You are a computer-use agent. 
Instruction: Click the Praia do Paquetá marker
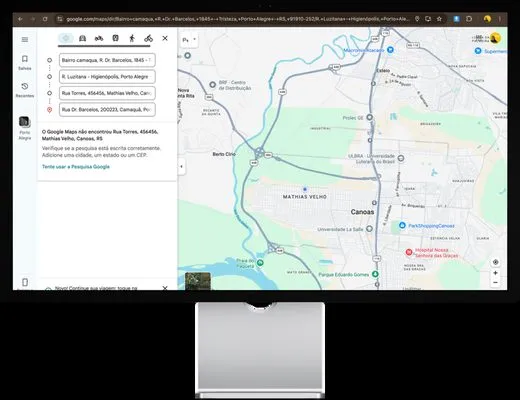[260, 263]
